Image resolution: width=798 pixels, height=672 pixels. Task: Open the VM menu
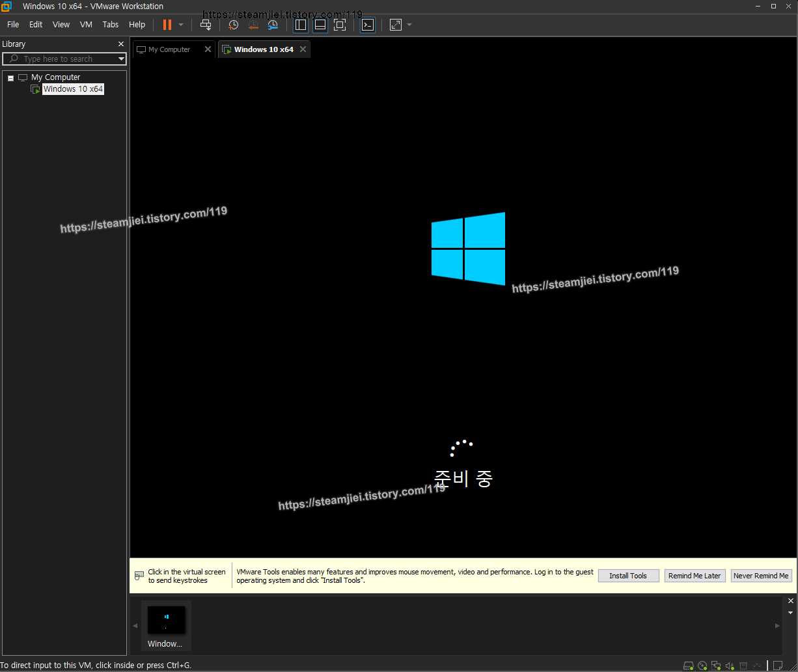click(85, 25)
